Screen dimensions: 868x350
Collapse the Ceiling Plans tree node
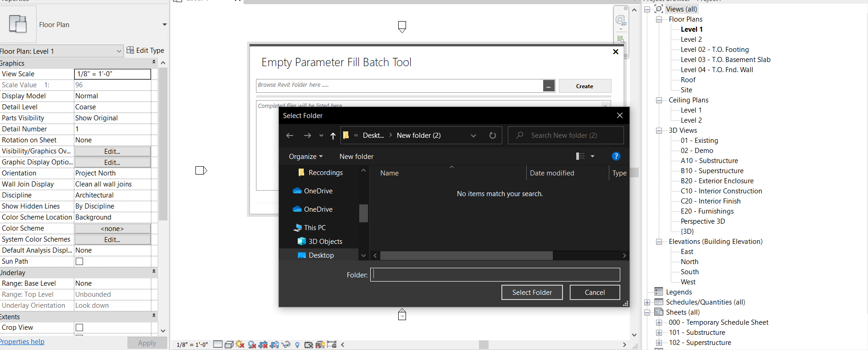[659, 100]
